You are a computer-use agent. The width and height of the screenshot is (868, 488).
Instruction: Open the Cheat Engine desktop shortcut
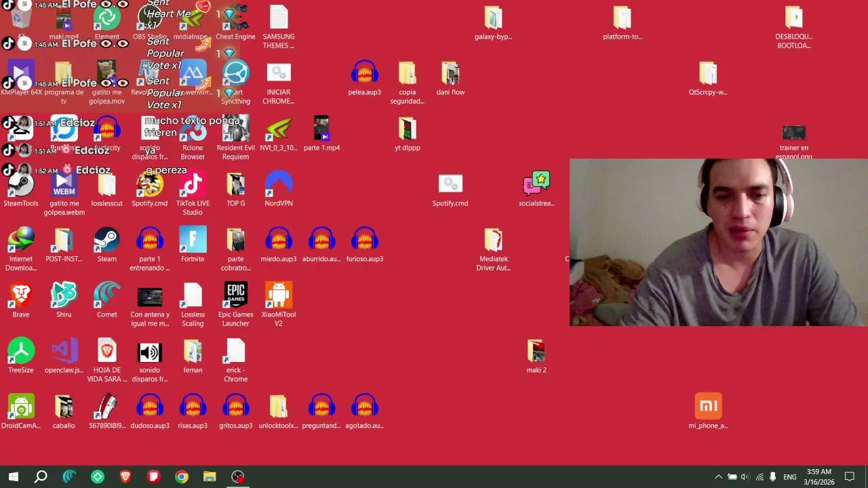coord(235,23)
